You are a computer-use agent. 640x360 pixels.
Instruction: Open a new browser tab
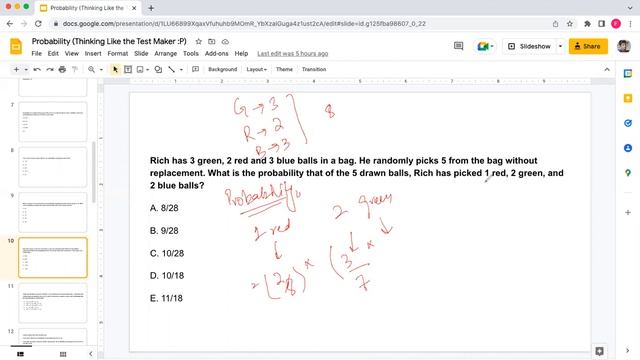pos(151,8)
